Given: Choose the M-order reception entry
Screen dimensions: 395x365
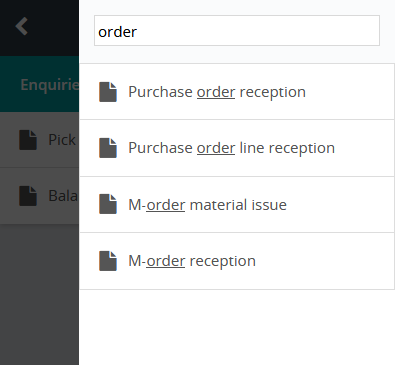Looking at the screenshot, I should coord(237,261).
